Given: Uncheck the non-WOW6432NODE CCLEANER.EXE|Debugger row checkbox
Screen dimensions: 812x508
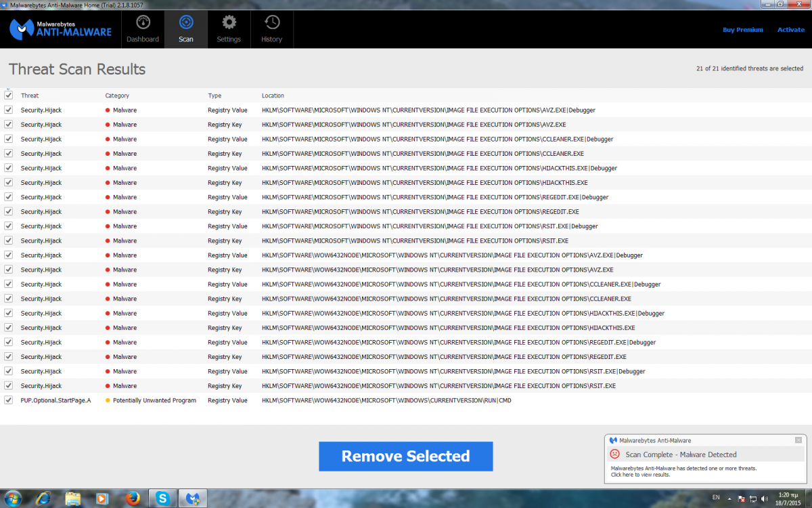Looking at the screenshot, I should click(x=9, y=139).
